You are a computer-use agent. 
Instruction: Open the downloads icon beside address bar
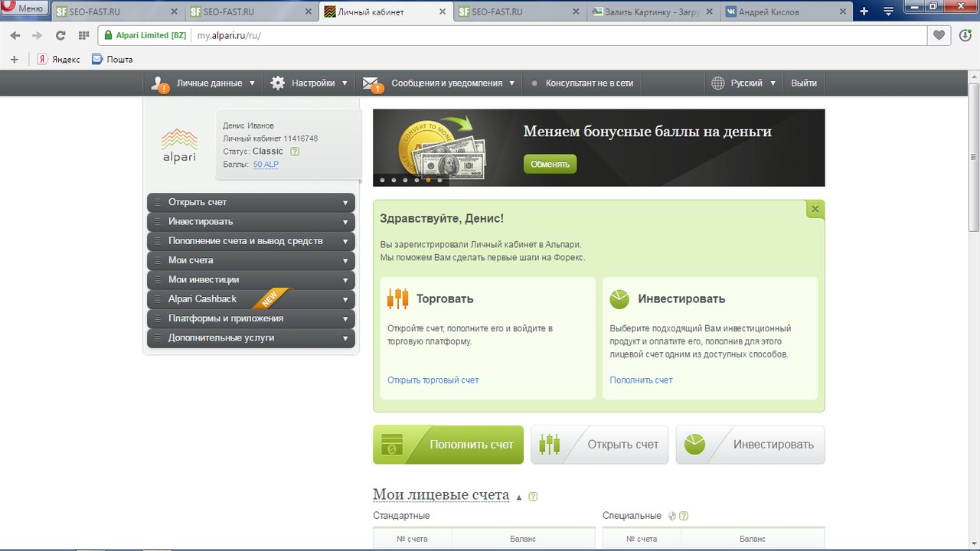tap(965, 35)
